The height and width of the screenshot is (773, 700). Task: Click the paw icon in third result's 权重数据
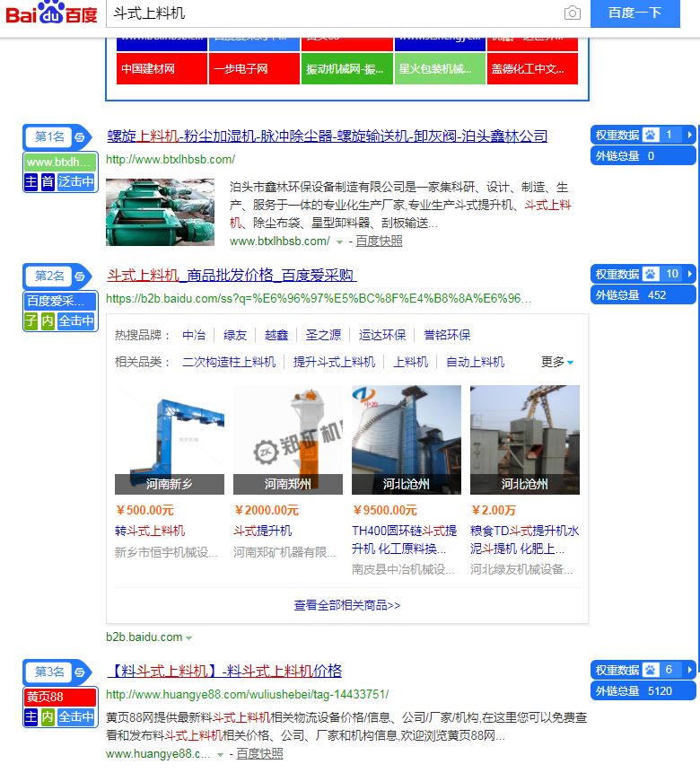pos(651,670)
